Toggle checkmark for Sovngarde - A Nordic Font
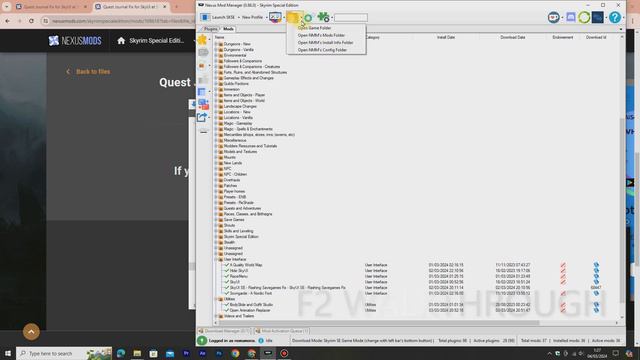Viewport: 640px width, 360px height. [227, 293]
